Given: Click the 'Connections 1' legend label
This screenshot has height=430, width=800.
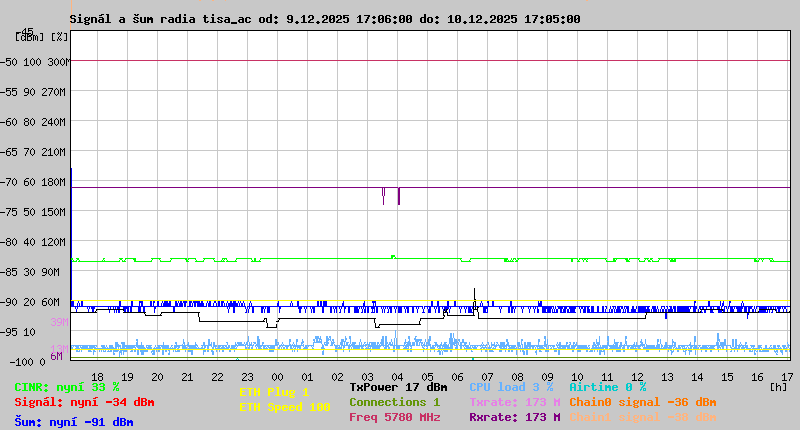Looking at the screenshot, I should point(394,402).
